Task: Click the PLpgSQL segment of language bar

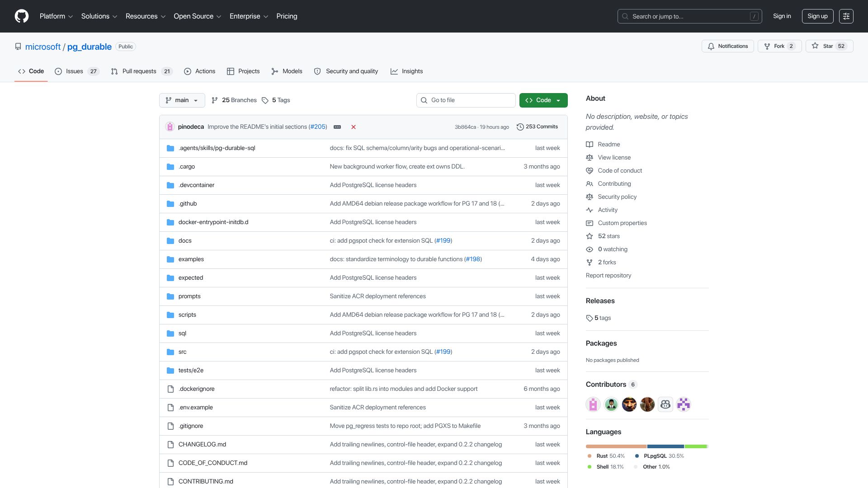Action: tap(665, 446)
